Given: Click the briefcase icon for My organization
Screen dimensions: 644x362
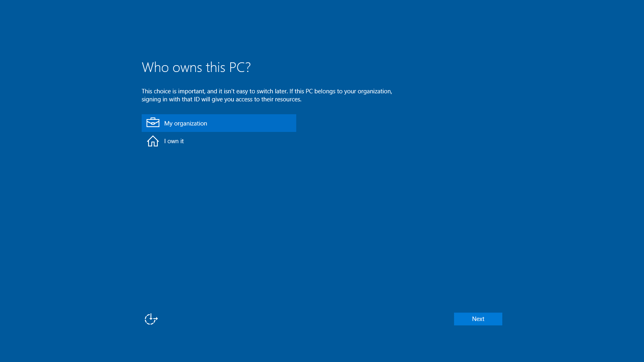Looking at the screenshot, I should pos(153,123).
